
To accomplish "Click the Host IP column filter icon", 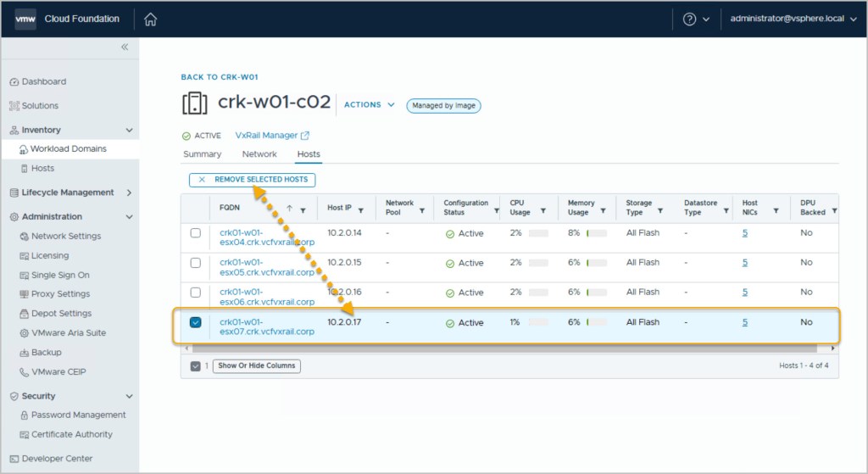I will [x=361, y=209].
